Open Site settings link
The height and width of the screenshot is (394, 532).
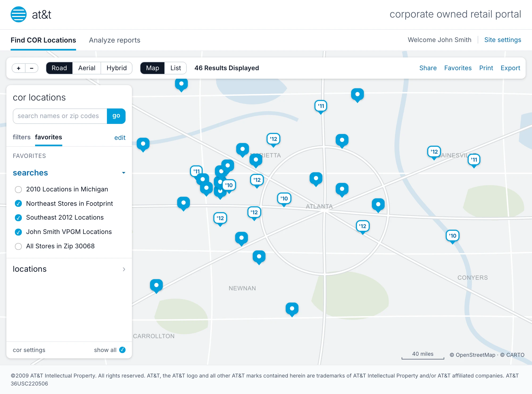click(502, 40)
